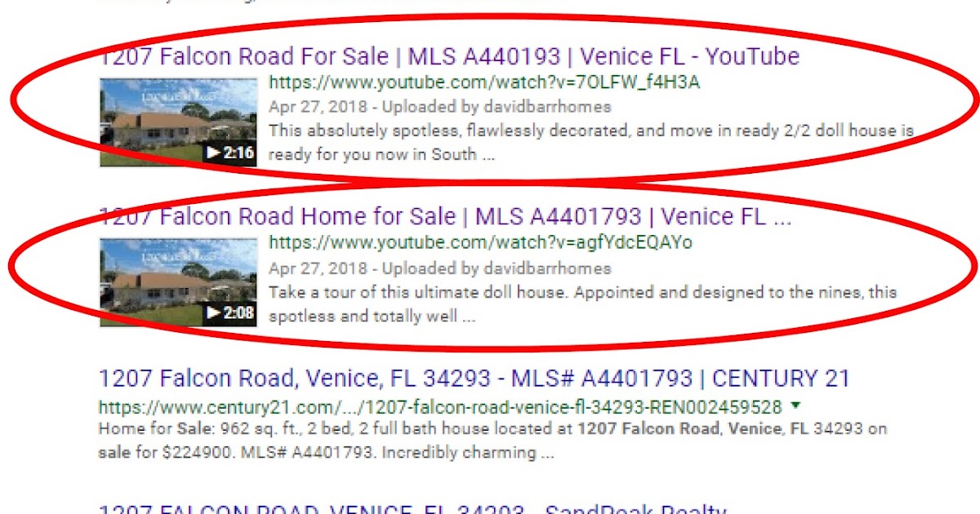
Task: Open the video thumbnail labeled 2:16
Action: (178, 122)
